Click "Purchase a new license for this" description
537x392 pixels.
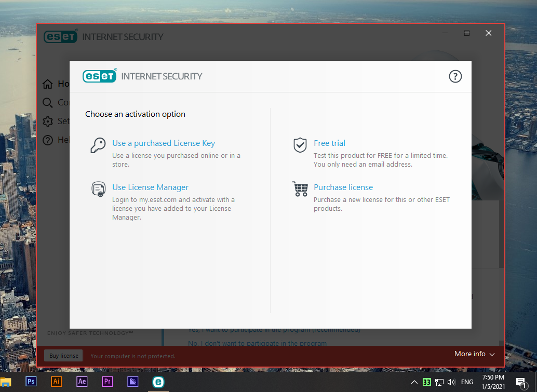click(x=382, y=204)
